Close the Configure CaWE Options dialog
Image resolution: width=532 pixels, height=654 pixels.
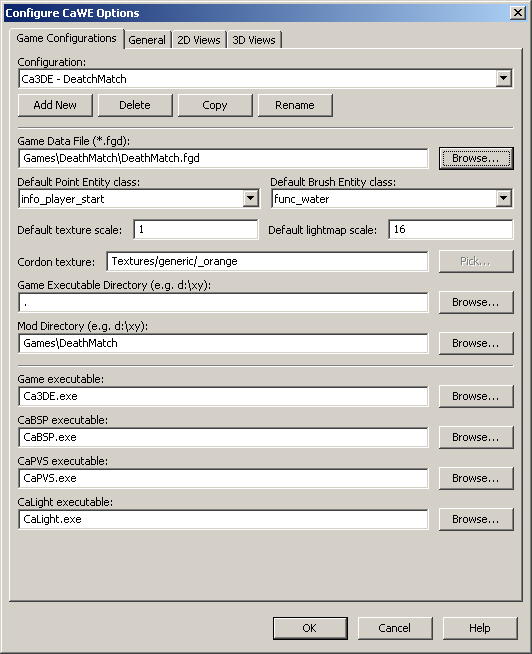pos(518,13)
